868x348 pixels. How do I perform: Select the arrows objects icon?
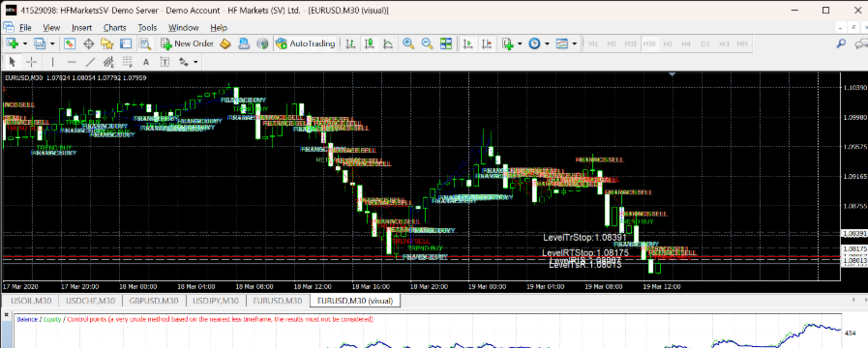184,62
